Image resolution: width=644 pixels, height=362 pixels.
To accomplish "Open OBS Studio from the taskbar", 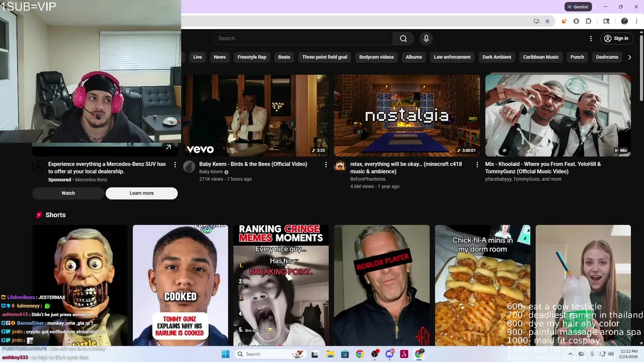I will [x=374, y=354].
